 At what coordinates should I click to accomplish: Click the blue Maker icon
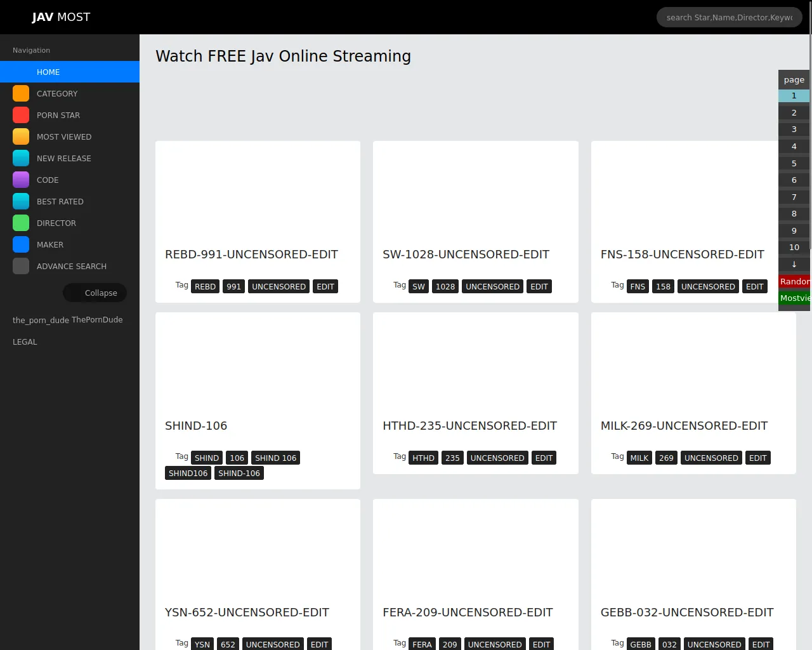pos(21,244)
